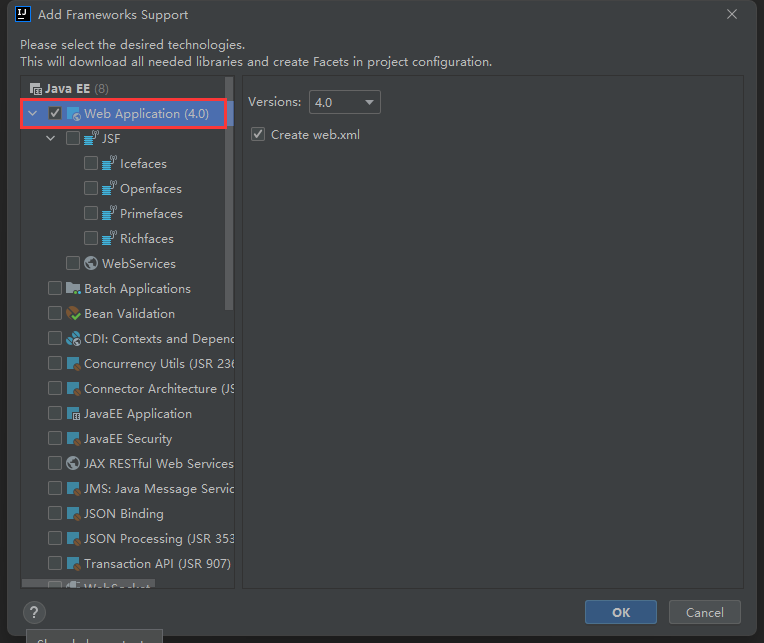This screenshot has height=643, width=764.
Task: Enable the JavaEE Application checkbox
Action: (55, 414)
